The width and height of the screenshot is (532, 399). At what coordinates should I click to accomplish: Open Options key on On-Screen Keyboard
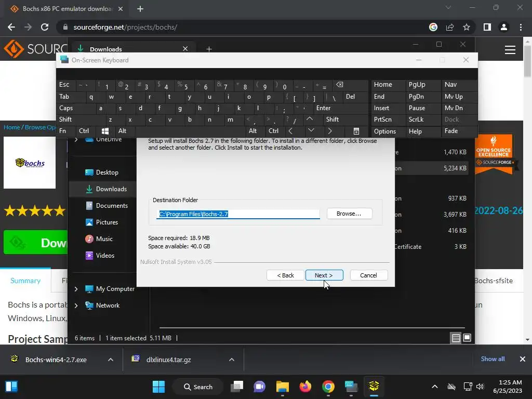[x=385, y=131]
